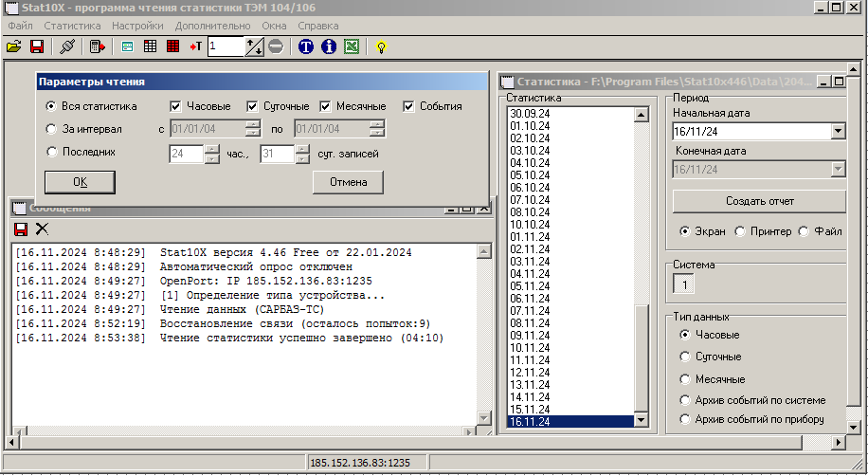Choose Суточные in the data type group

coord(686,357)
